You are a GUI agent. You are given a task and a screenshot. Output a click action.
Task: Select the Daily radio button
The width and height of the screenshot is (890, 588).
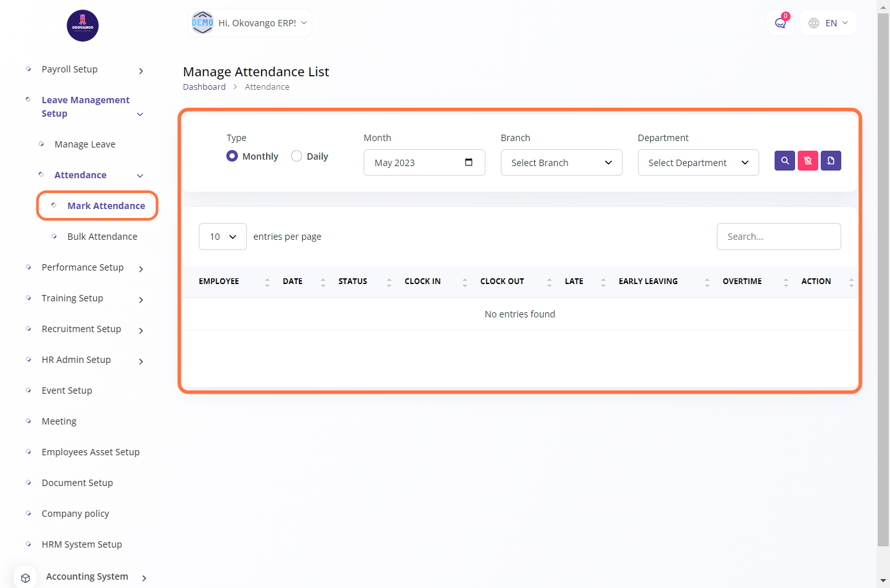point(296,156)
